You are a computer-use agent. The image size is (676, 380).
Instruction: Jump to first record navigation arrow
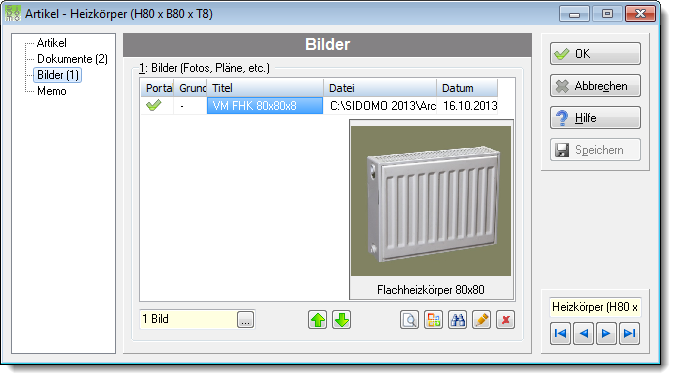pyautogui.click(x=560, y=333)
